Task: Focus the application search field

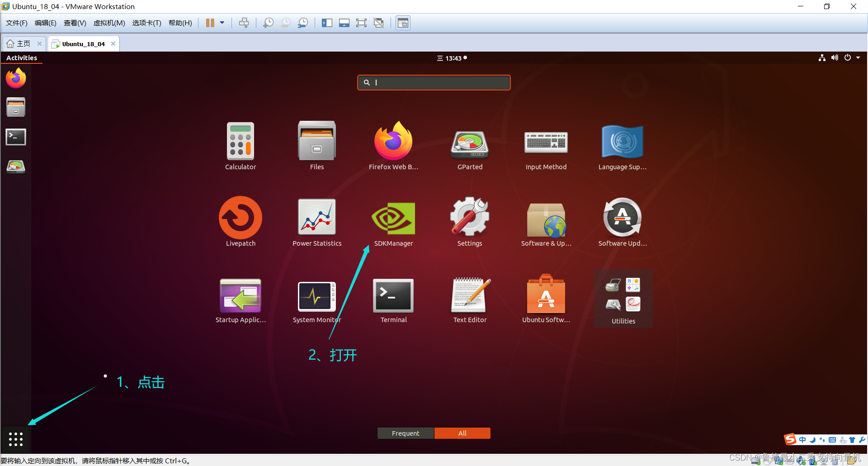Action: tap(434, 82)
